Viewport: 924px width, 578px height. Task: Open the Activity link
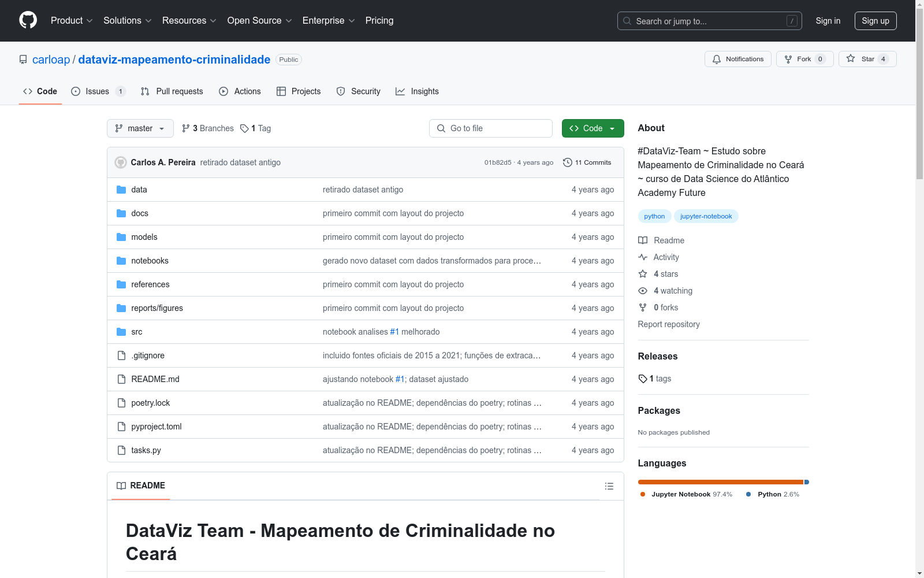(x=659, y=257)
